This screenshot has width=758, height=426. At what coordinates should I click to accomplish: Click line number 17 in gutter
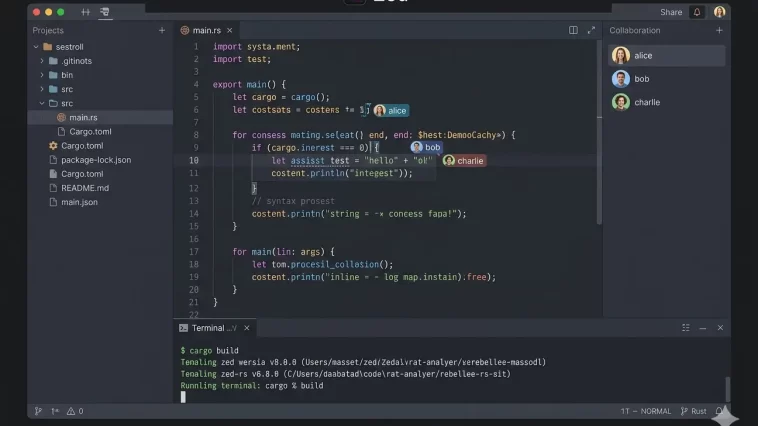pos(193,252)
